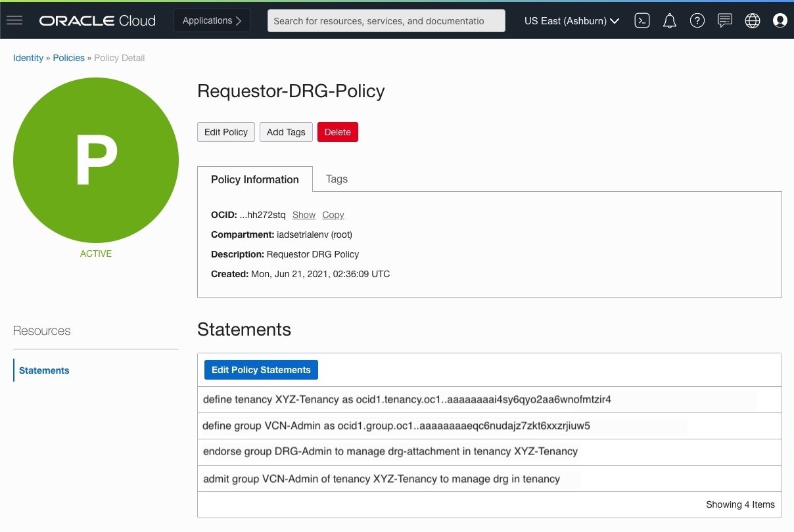Go to Identity breadcrumb
The height and width of the screenshot is (532, 794).
pos(28,58)
